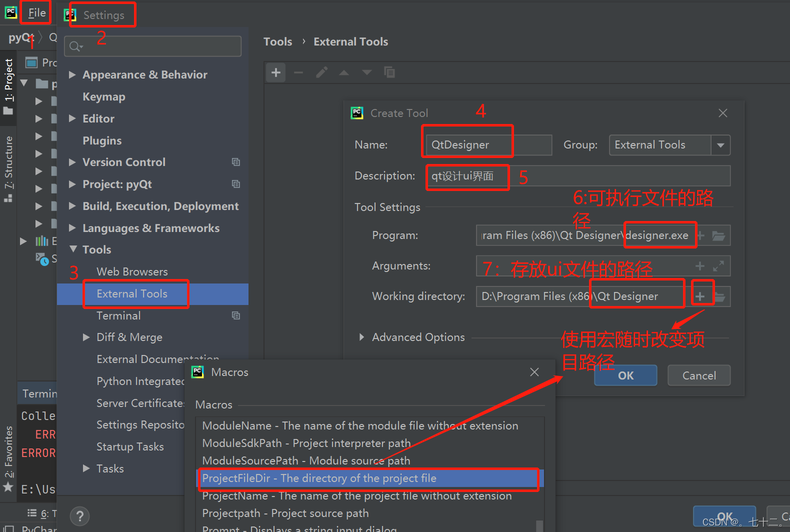
Task: Click the settings help question mark icon
Action: point(80,516)
